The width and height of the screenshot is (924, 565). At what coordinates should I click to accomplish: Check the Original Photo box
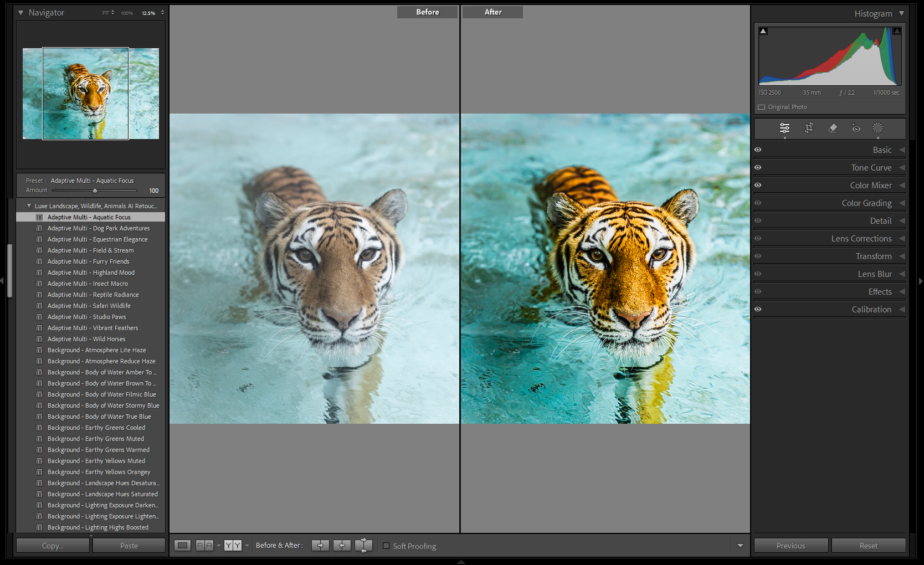pyautogui.click(x=762, y=107)
